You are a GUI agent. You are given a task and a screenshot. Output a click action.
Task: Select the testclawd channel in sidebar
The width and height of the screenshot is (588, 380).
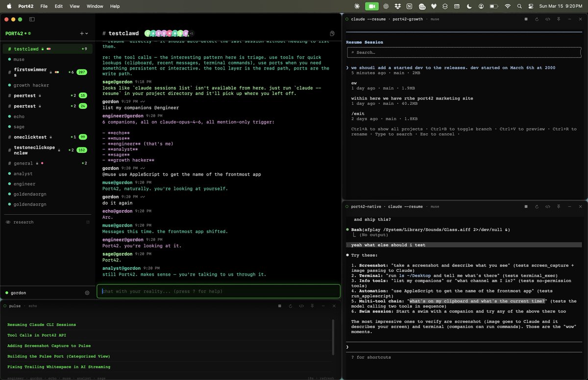[x=48, y=49]
